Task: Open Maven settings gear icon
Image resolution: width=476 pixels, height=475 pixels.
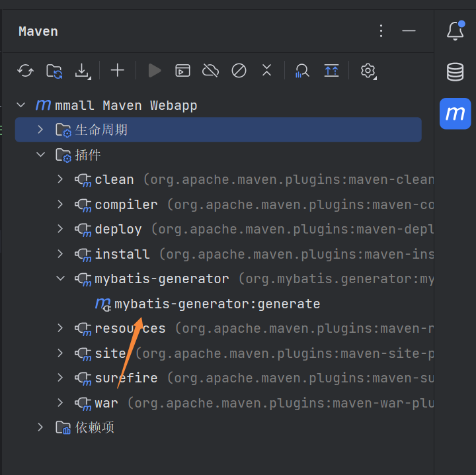Action: tap(368, 71)
